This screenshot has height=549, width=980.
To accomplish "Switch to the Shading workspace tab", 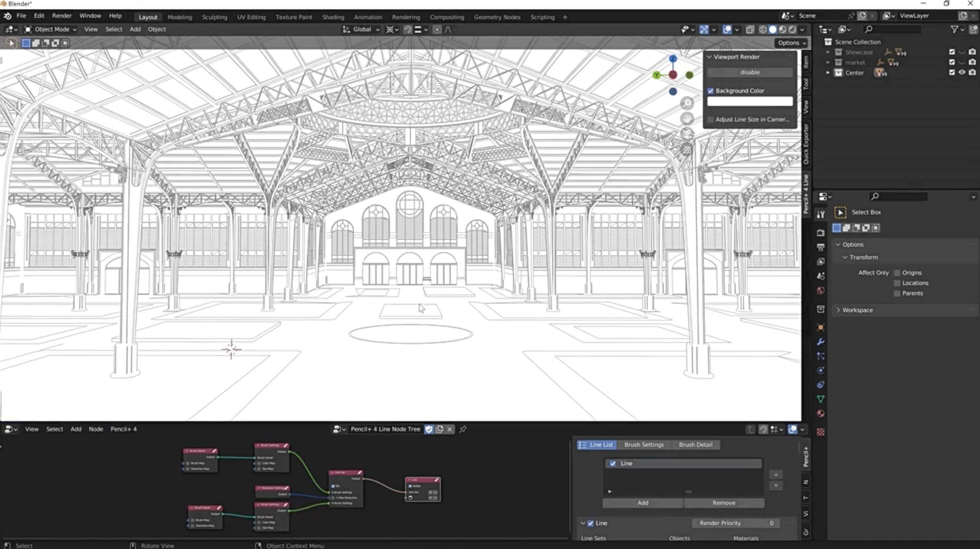I will coord(333,17).
